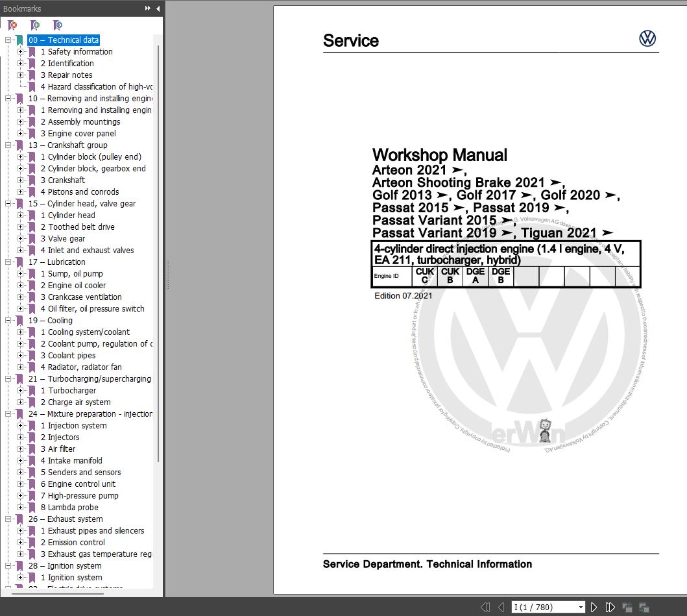The width and height of the screenshot is (687, 616).
Task: Click the next view icon in navigation bar
Action: coord(644,607)
